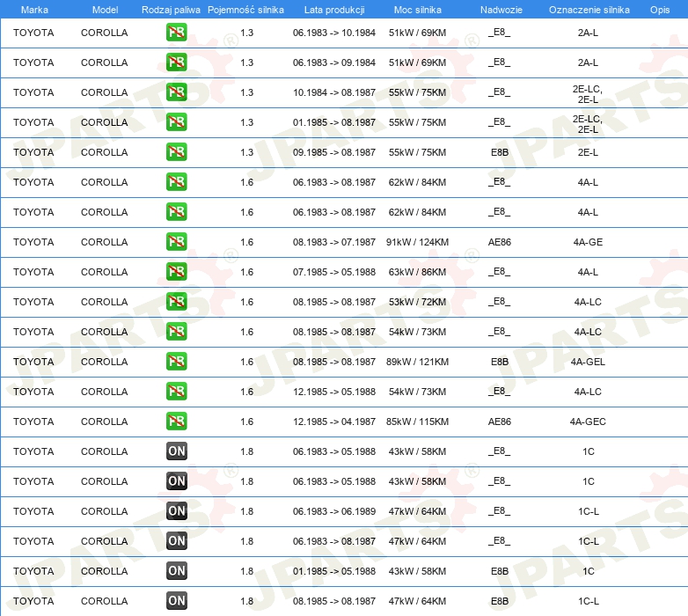
Task: Click petrol icon in the 53kW / 72KM row
Action: pyautogui.click(x=176, y=302)
